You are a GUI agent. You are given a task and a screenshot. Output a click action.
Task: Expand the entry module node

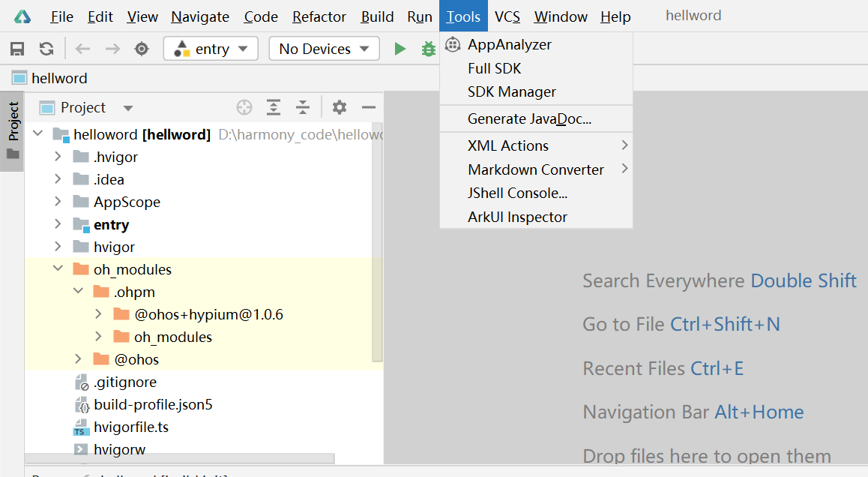58,223
